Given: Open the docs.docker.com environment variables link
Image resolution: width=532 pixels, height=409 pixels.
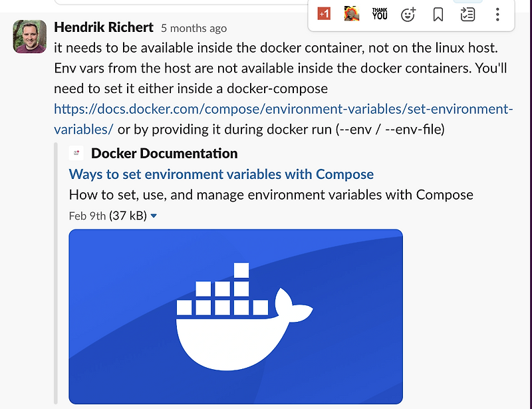Looking at the screenshot, I should [x=266, y=108].
